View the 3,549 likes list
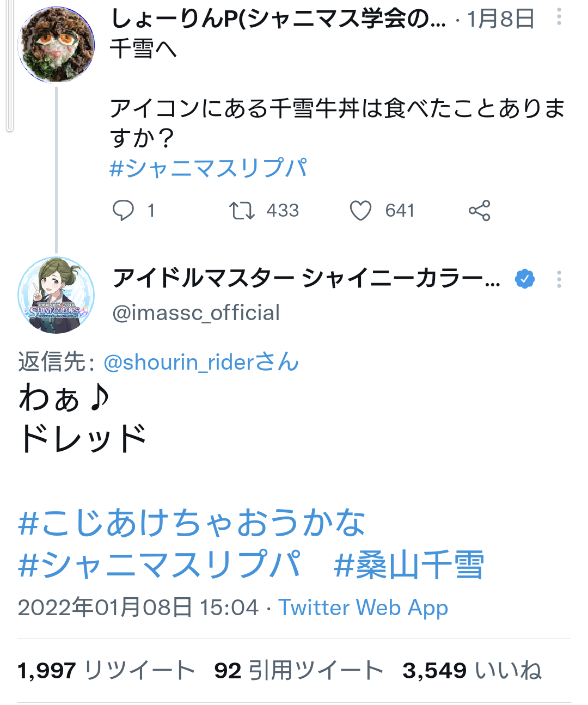The image size is (588, 705). point(472,670)
